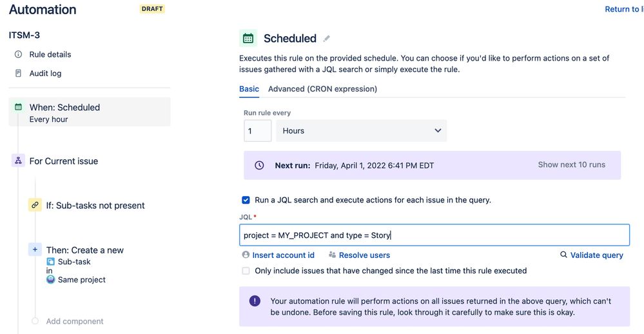
Task: Click the Rule details info icon
Action: [x=18, y=55]
